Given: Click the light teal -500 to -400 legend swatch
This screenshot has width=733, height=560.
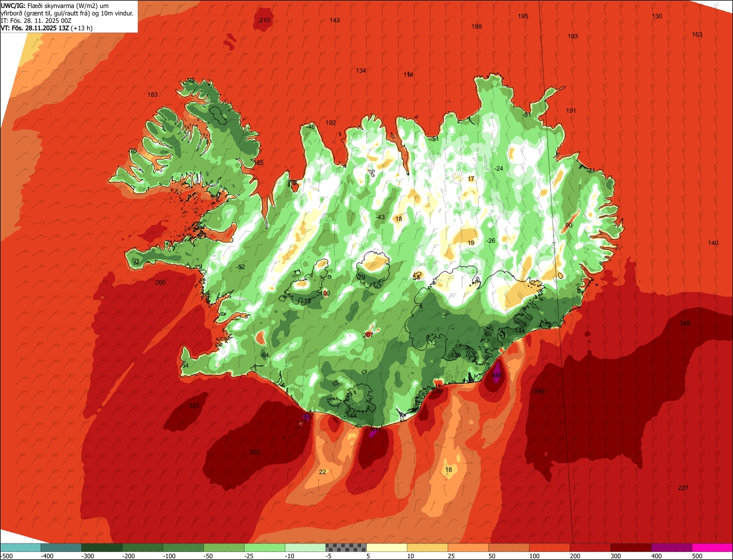Looking at the screenshot, I should point(21,547).
